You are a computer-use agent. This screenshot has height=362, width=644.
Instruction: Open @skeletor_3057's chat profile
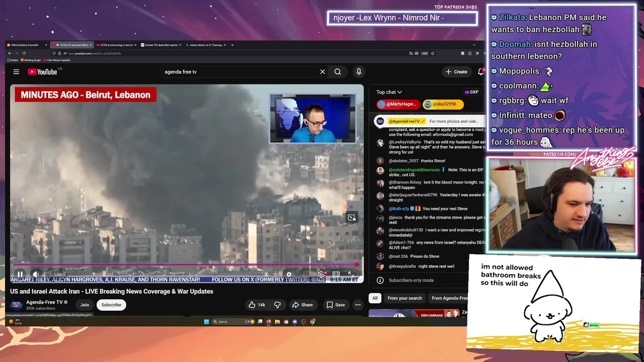pyautogui.click(x=380, y=161)
